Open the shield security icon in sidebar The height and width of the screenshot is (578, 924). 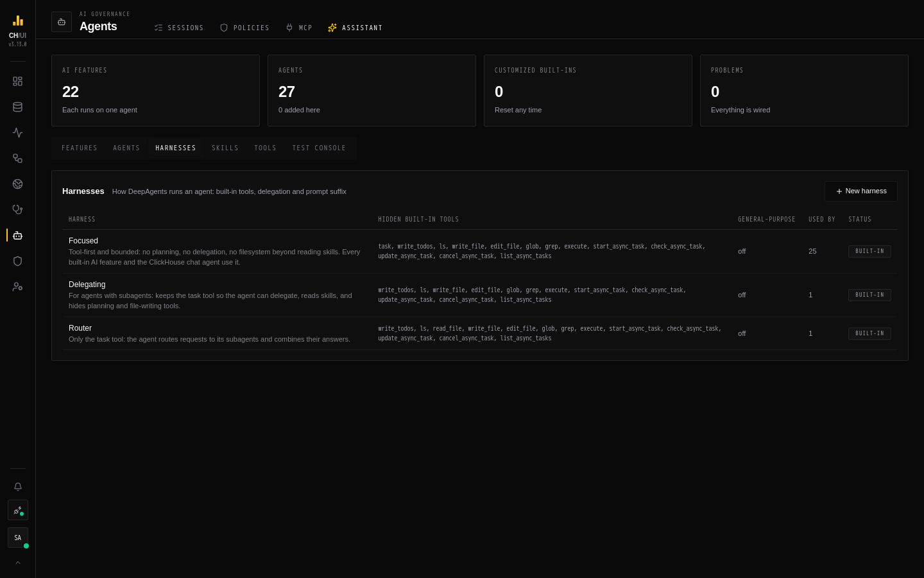pos(17,261)
